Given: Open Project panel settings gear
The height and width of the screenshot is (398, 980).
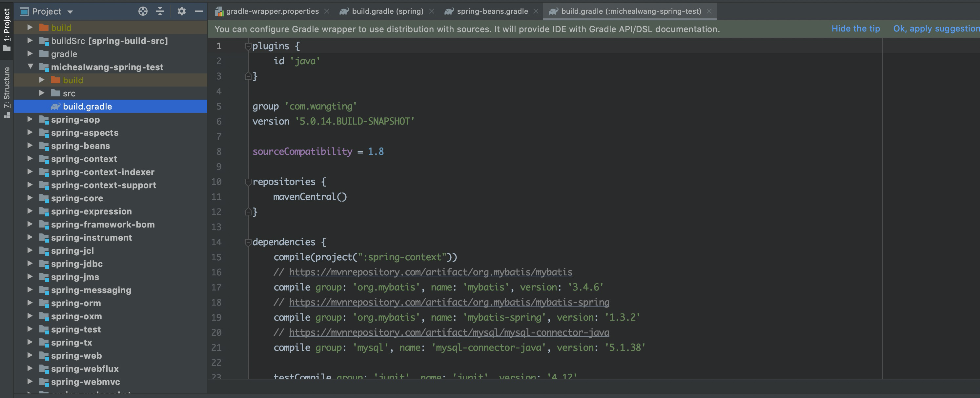Looking at the screenshot, I should coord(181,11).
